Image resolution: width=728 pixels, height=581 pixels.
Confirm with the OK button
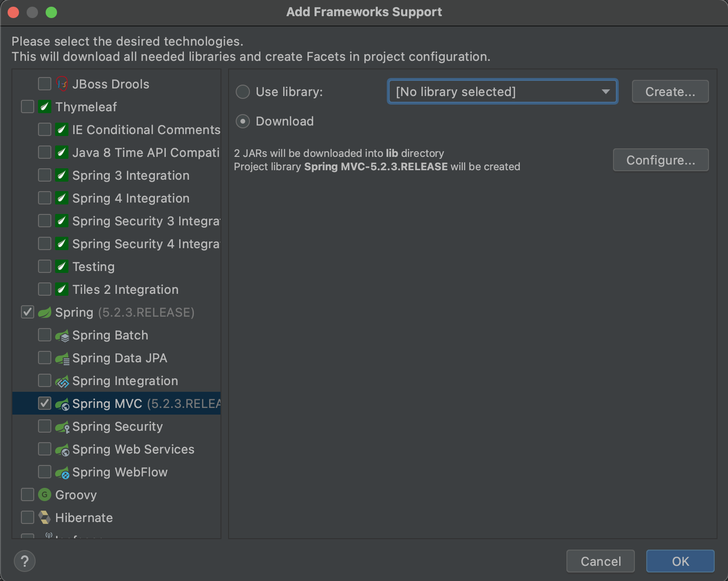pos(680,562)
